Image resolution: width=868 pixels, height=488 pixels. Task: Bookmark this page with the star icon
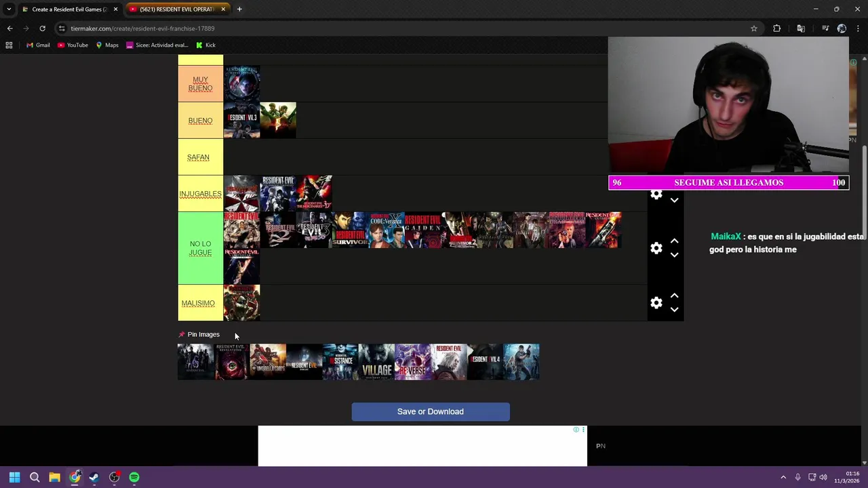point(753,28)
